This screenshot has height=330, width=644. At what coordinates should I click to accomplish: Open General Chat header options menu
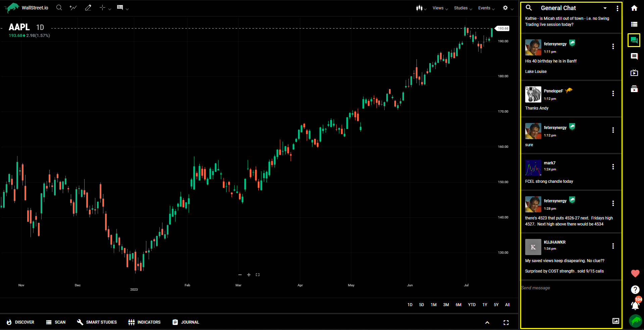point(617,8)
